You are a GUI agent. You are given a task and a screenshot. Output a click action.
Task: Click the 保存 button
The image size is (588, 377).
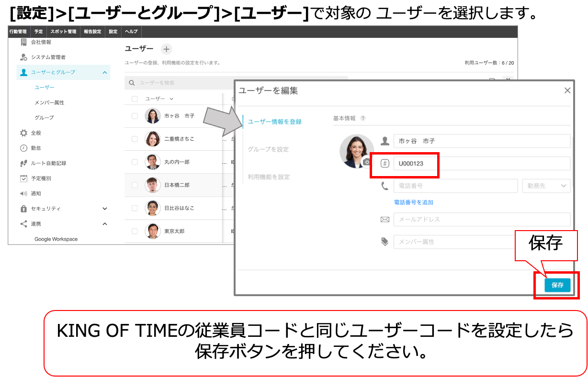[557, 285]
